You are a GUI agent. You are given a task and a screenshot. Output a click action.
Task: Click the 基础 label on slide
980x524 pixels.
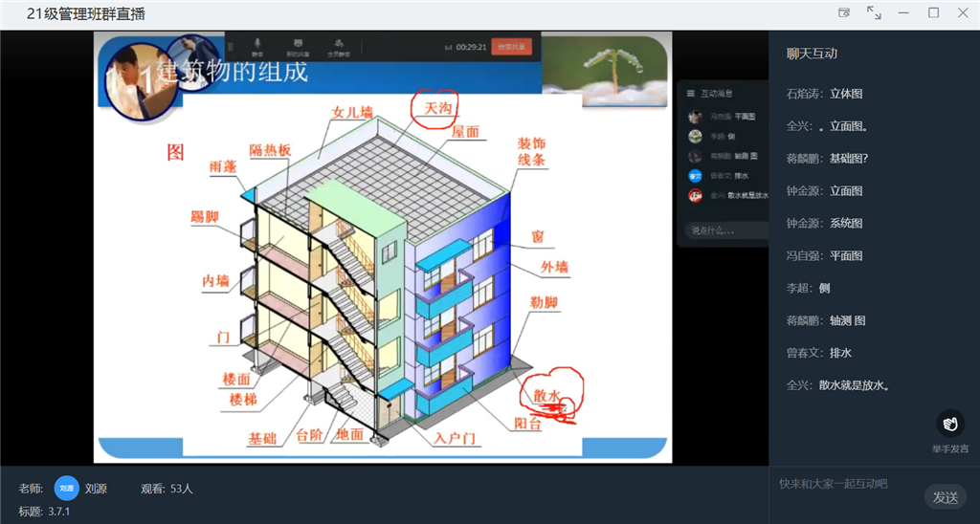click(x=262, y=439)
